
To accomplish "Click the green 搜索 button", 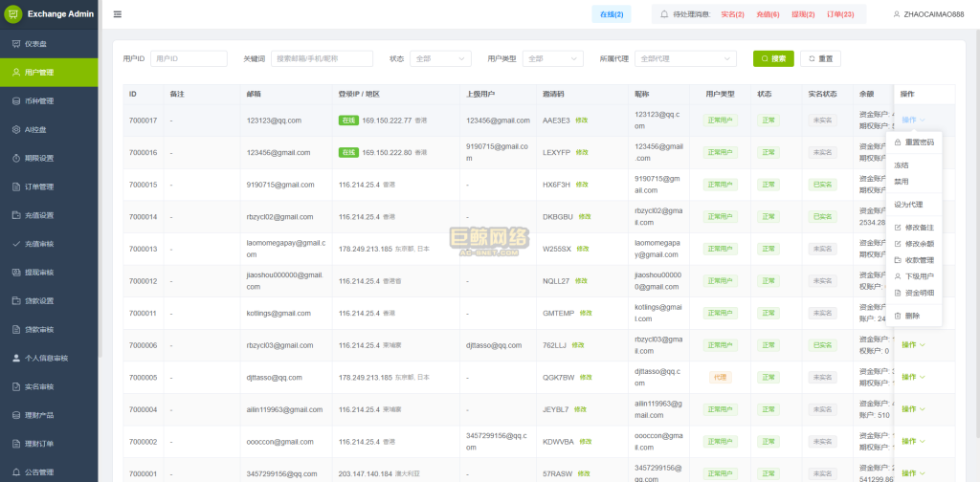I will (773, 58).
